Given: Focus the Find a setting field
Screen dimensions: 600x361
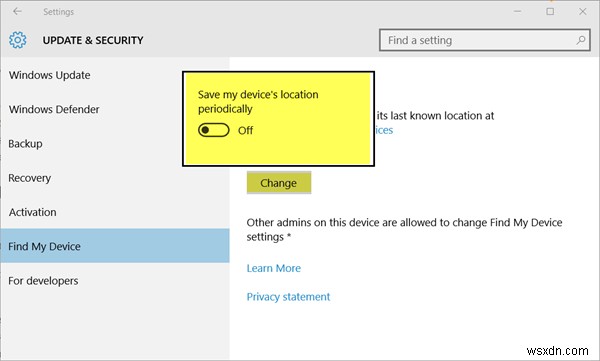Looking at the screenshot, I should pyautogui.click(x=484, y=40).
